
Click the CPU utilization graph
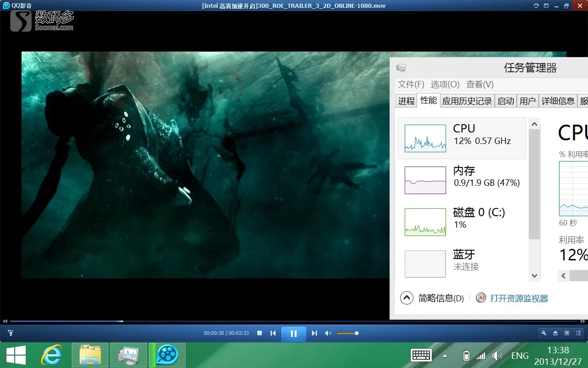point(573,188)
